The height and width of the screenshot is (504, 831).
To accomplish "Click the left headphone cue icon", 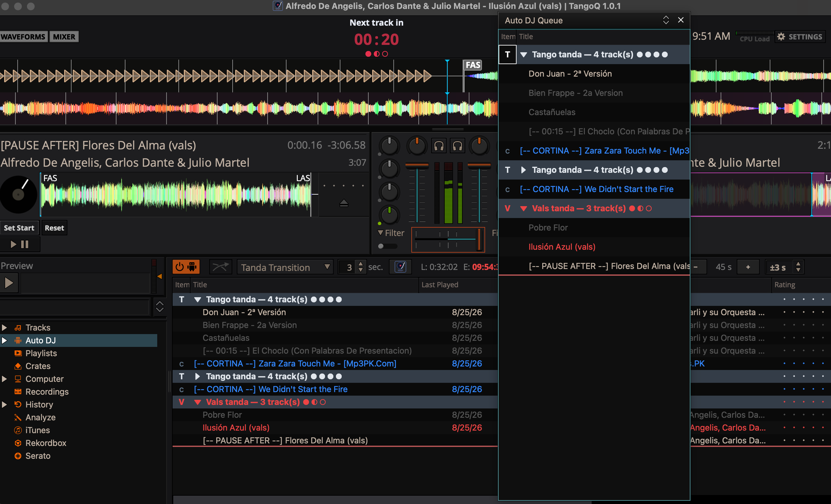I will [439, 146].
